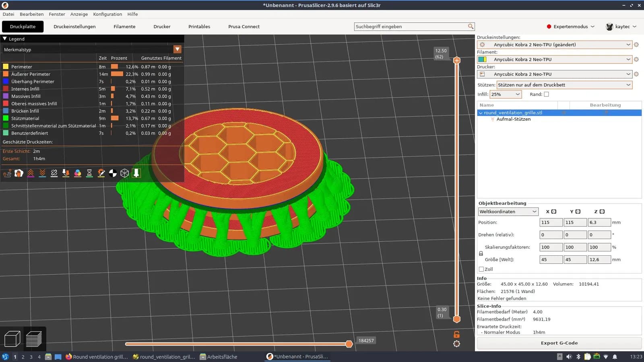Click the Stützmaterial green color swatch
Viewport: 644px width, 362px height.
click(6, 118)
